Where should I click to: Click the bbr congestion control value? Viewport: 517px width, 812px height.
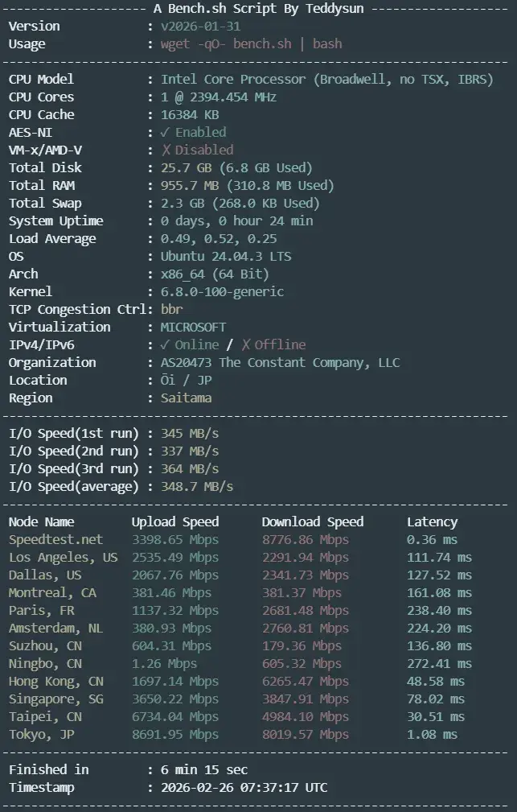[172, 309]
